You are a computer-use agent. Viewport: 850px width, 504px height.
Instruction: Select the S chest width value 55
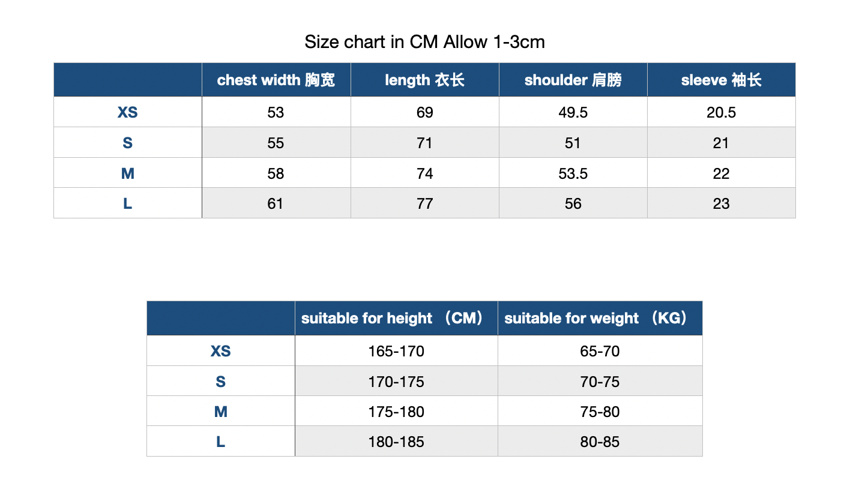[276, 143]
